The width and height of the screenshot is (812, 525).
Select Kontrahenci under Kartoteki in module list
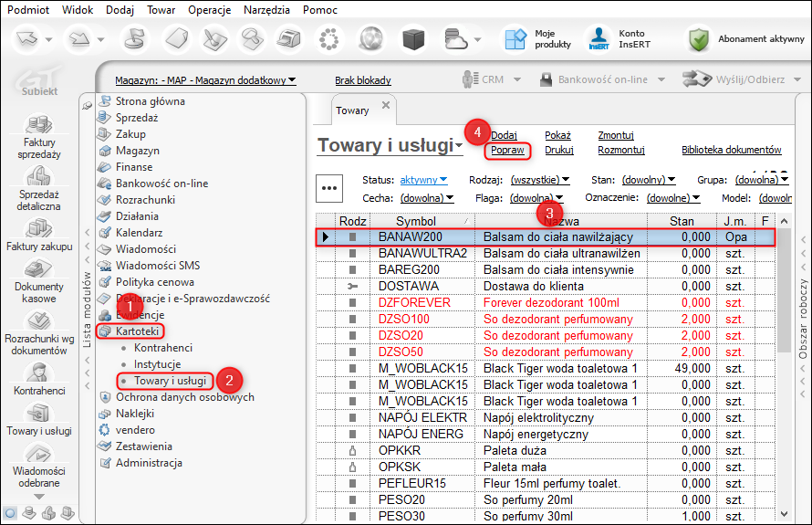(x=163, y=348)
